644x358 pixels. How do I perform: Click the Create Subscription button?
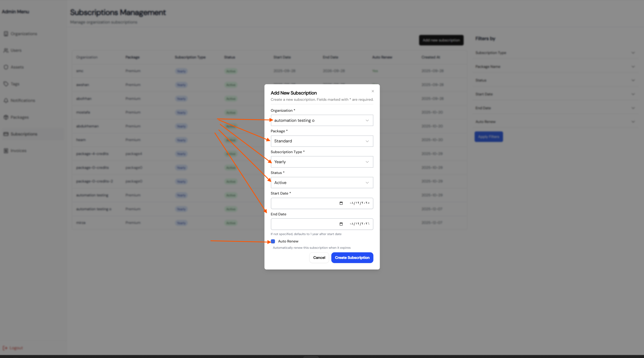click(x=352, y=258)
